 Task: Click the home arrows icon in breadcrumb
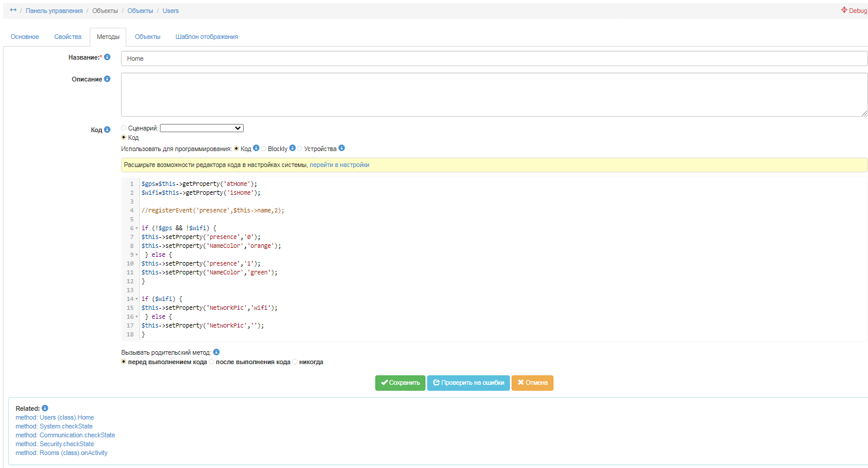(14, 10)
